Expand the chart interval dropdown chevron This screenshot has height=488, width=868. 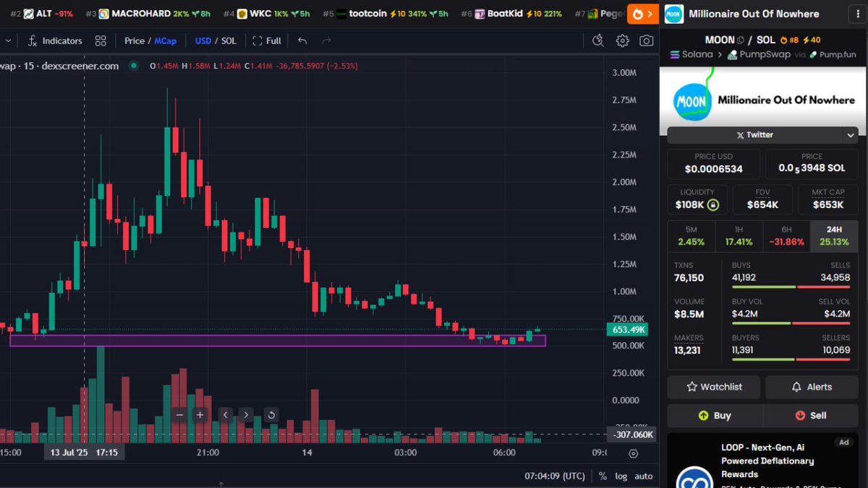[8, 41]
